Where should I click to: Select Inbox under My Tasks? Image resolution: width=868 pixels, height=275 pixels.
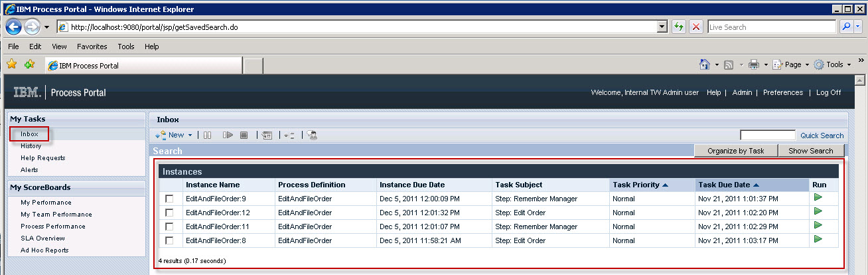tap(29, 134)
